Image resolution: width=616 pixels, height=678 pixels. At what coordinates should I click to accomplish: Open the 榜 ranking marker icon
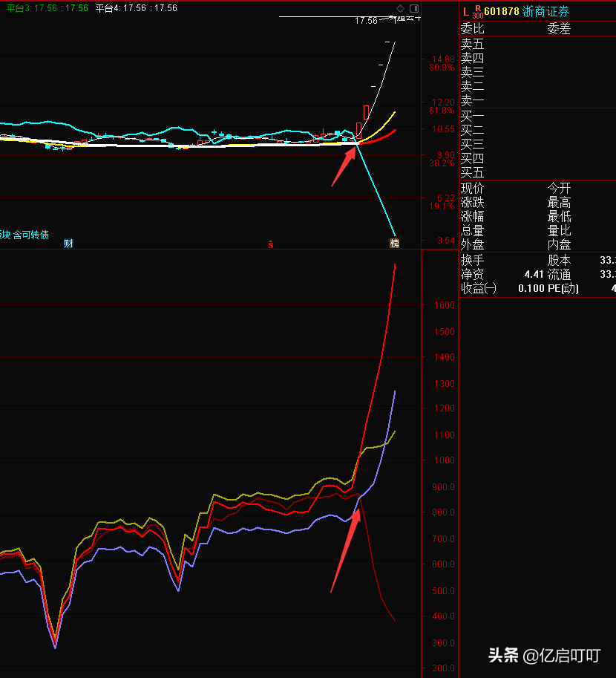pyautogui.click(x=394, y=244)
